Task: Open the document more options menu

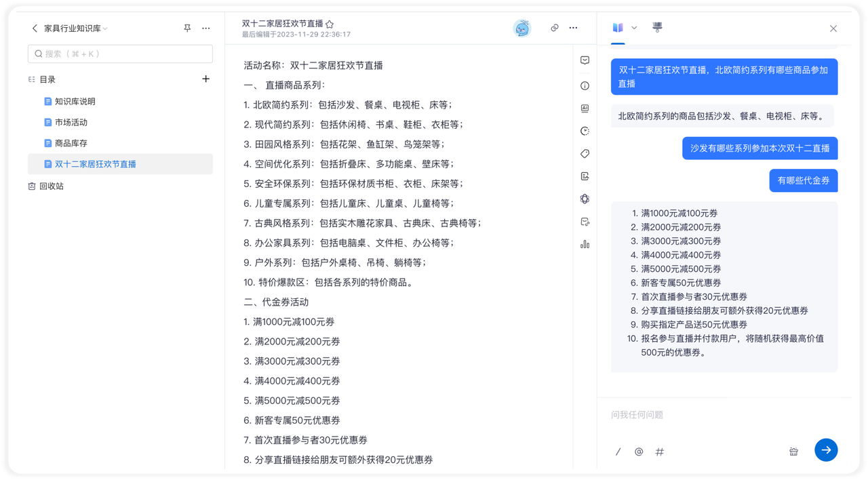Action: pos(573,28)
